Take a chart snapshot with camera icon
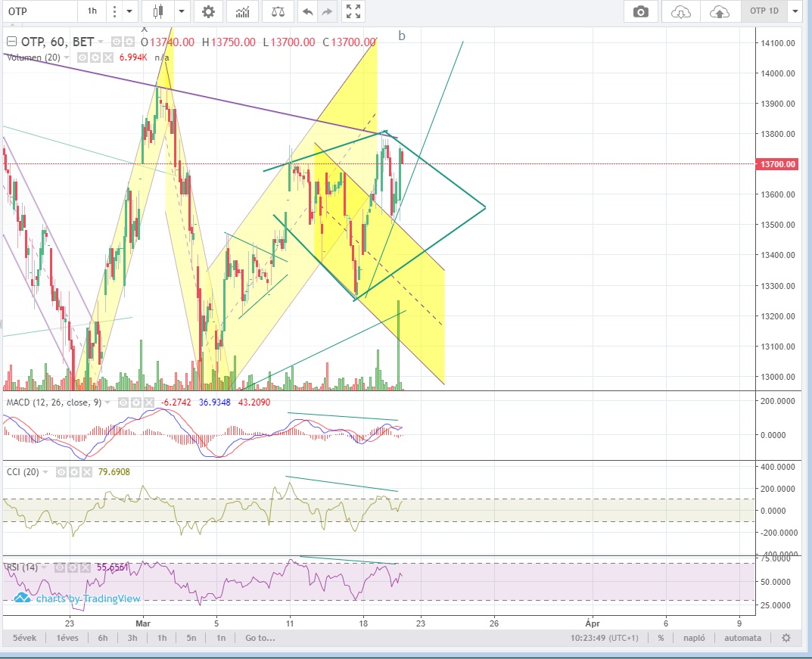 [x=641, y=11]
